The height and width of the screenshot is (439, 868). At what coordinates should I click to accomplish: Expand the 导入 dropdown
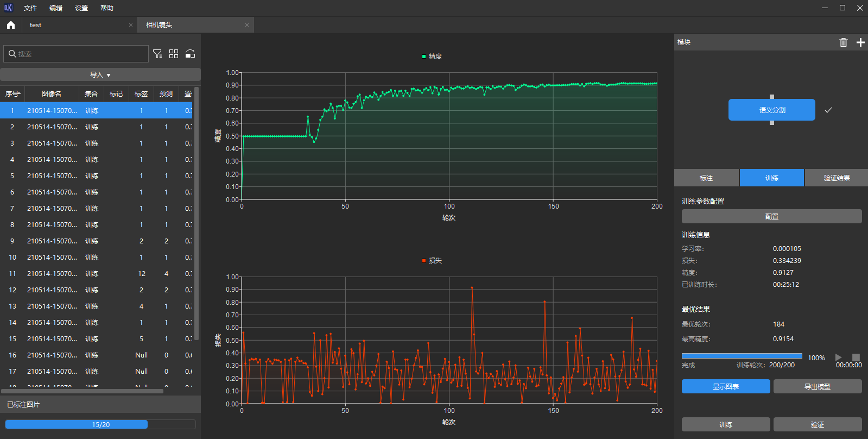[100, 75]
